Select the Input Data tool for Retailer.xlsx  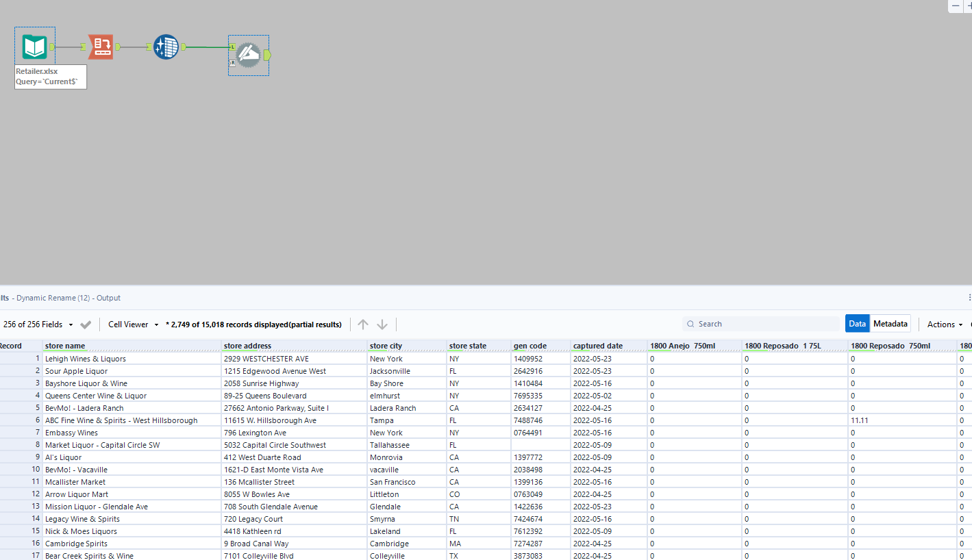pyautogui.click(x=34, y=47)
